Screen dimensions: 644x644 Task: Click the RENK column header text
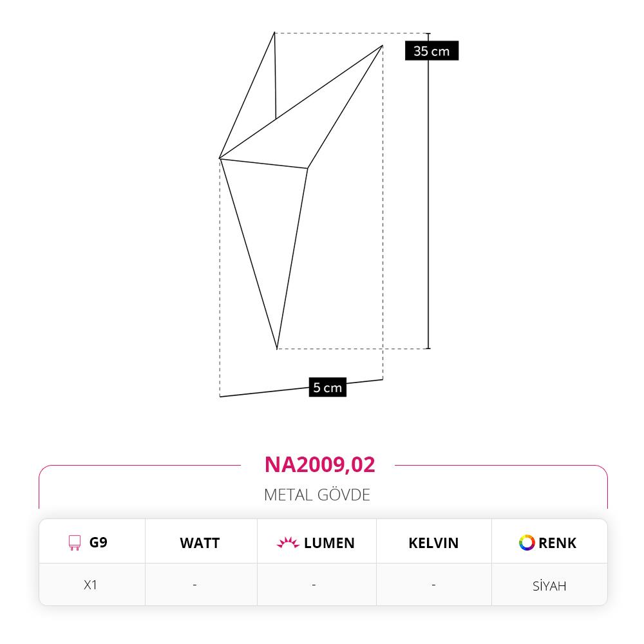click(x=557, y=543)
